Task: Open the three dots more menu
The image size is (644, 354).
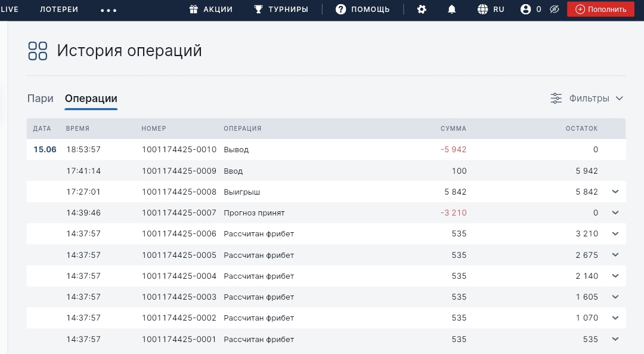Action: [x=109, y=10]
